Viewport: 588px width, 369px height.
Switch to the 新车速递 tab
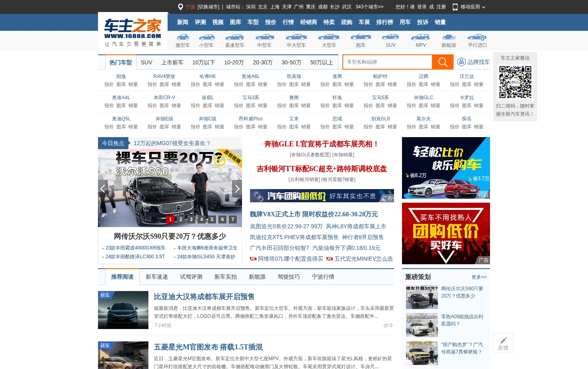157,277
